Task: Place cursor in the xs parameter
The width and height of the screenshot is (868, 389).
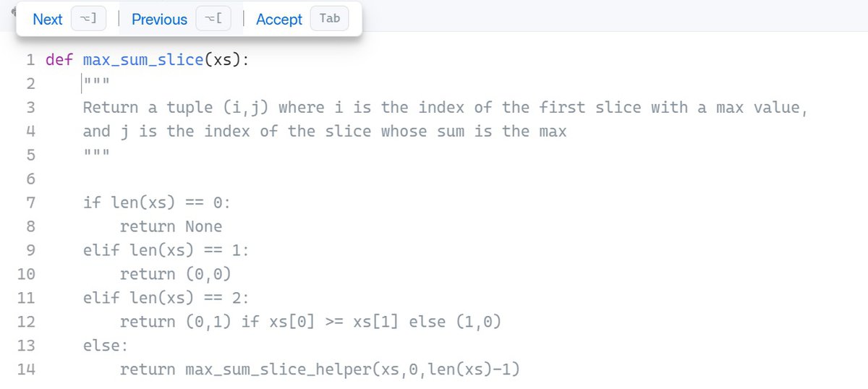Action: tap(221, 60)
